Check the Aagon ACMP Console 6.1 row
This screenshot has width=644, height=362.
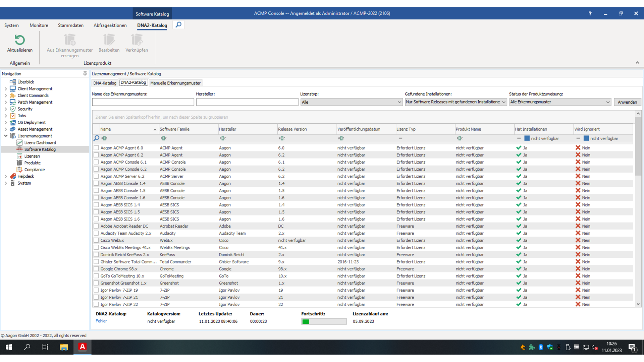[x=96, y=162]
